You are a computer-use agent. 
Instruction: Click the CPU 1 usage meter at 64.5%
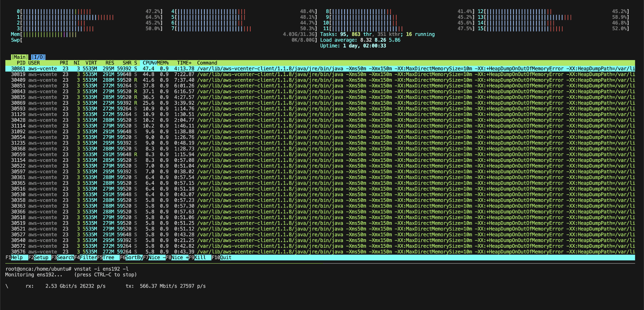[x=90, y=17]
